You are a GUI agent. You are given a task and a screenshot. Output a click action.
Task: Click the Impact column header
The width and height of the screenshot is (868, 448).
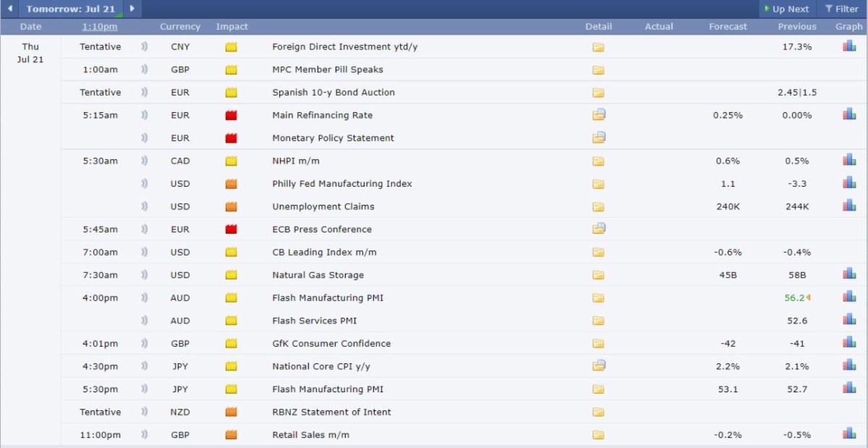click(x=231, y=27)
